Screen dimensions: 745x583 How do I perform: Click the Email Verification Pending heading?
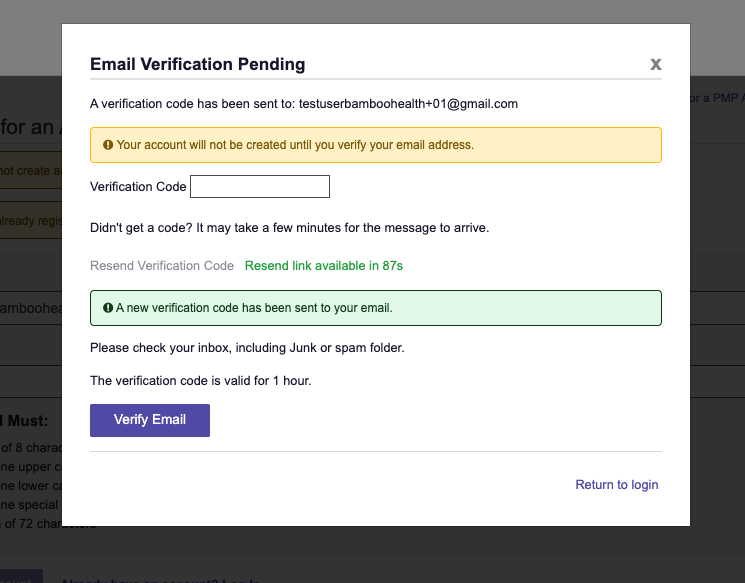(198, 64)
